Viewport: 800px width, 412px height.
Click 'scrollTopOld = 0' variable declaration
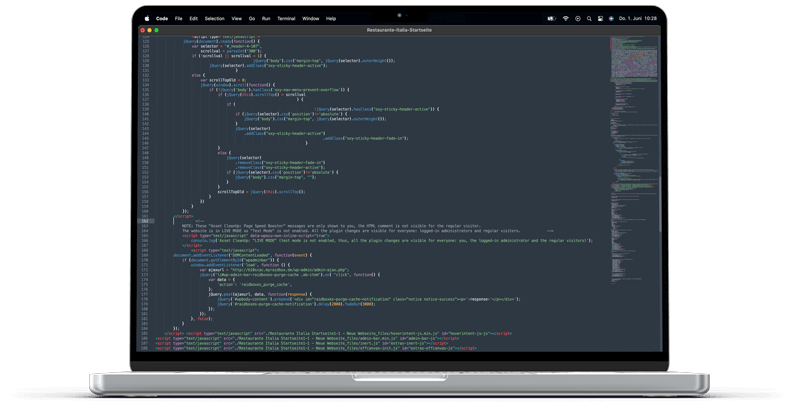pos(222,80)
